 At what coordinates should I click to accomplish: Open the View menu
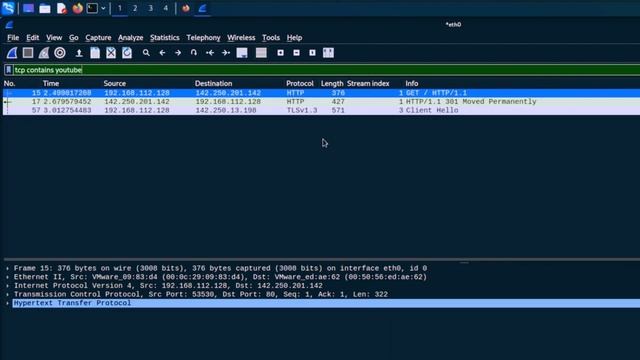[x=54, y=38]
